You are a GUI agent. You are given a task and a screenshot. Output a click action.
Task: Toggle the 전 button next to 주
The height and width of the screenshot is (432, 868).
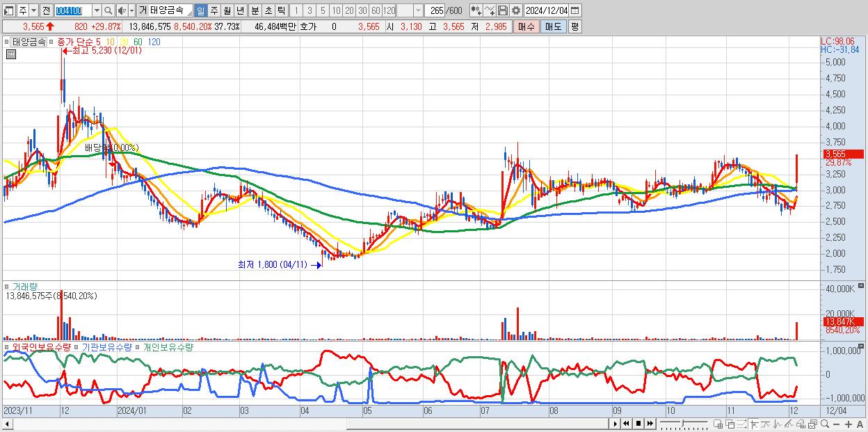pyautogui.click(x=46, y=10)
